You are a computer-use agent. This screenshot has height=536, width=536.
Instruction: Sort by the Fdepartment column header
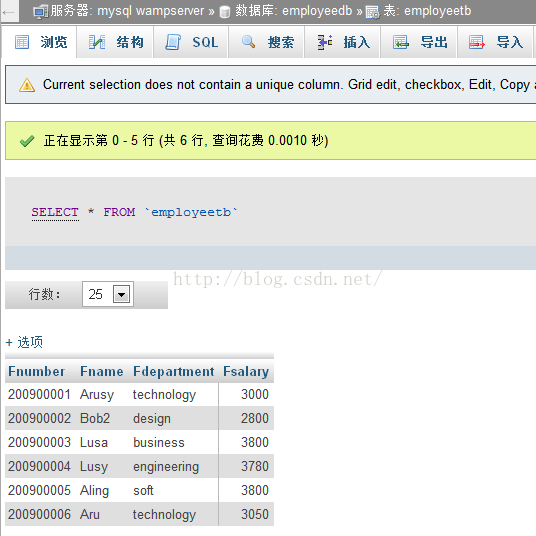click(174, 372)
